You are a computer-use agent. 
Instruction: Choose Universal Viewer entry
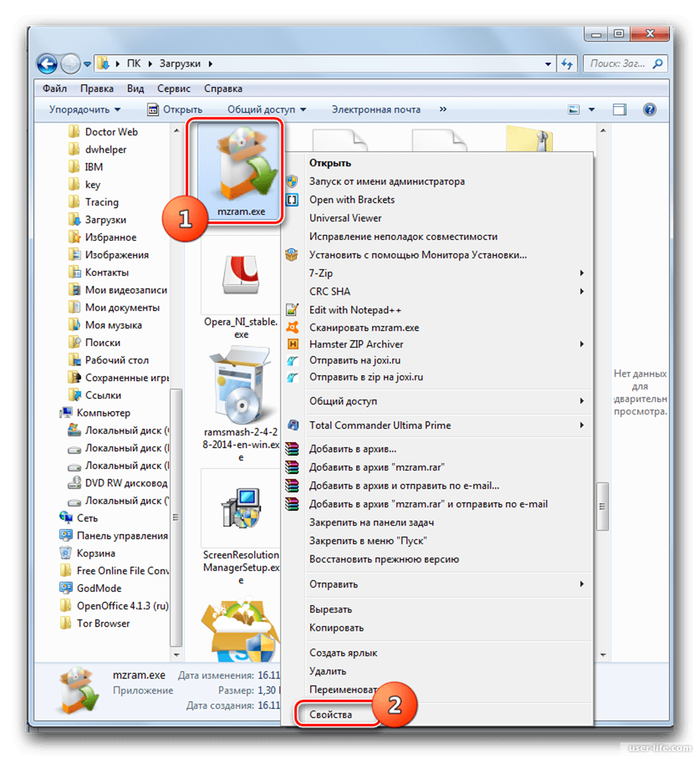point(346,218)
